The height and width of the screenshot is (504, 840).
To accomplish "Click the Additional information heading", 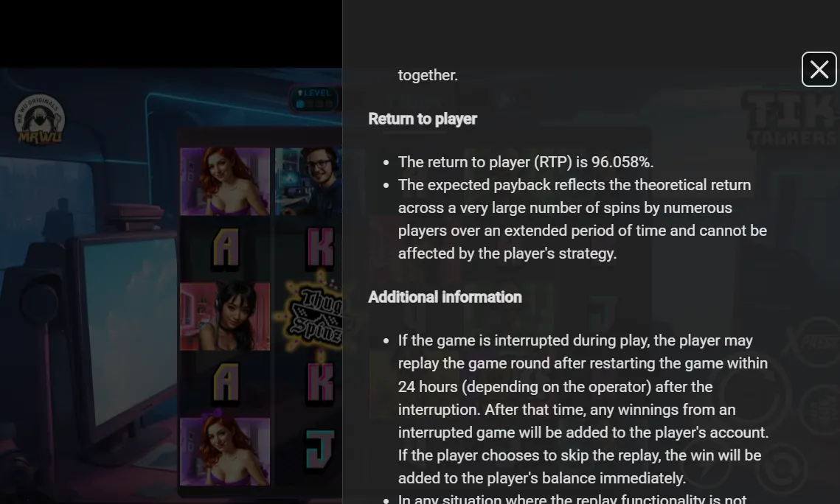I will 445,297.
